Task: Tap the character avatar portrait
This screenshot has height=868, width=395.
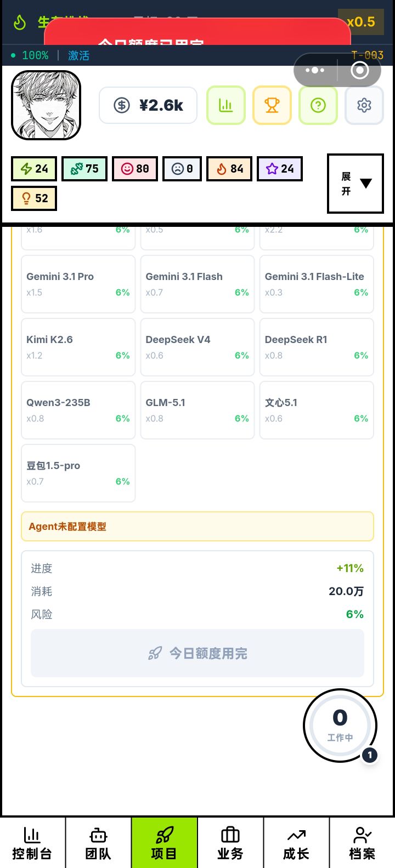Action: [46, 105]
